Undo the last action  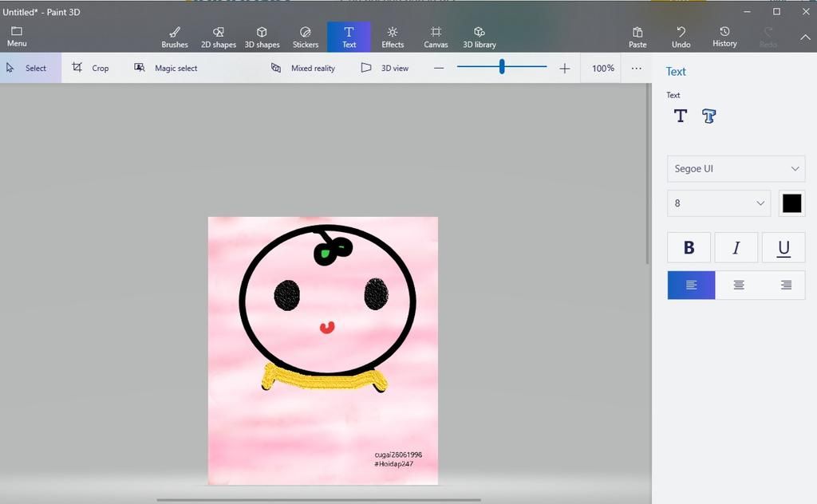coord(681,37)
